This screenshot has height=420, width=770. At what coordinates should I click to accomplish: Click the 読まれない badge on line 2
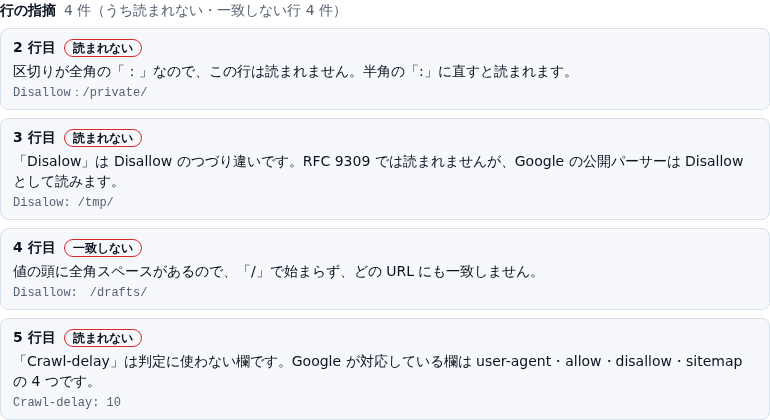103,48
